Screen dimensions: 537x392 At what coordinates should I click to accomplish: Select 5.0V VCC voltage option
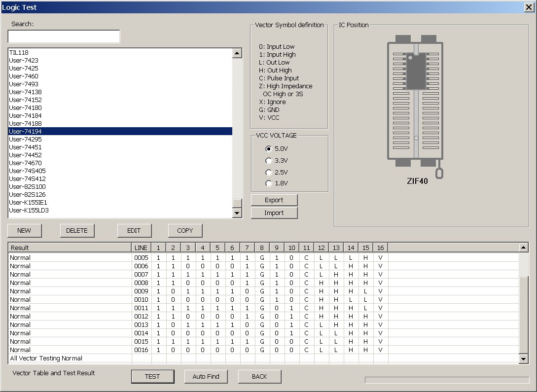pos(269,148)
